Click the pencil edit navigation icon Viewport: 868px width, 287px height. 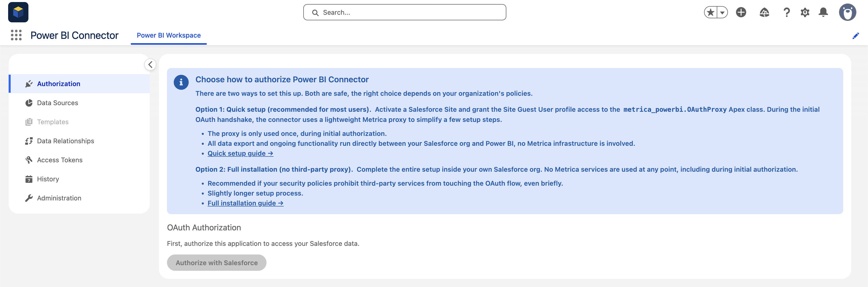pyautogui.click(x=856, y=36)
